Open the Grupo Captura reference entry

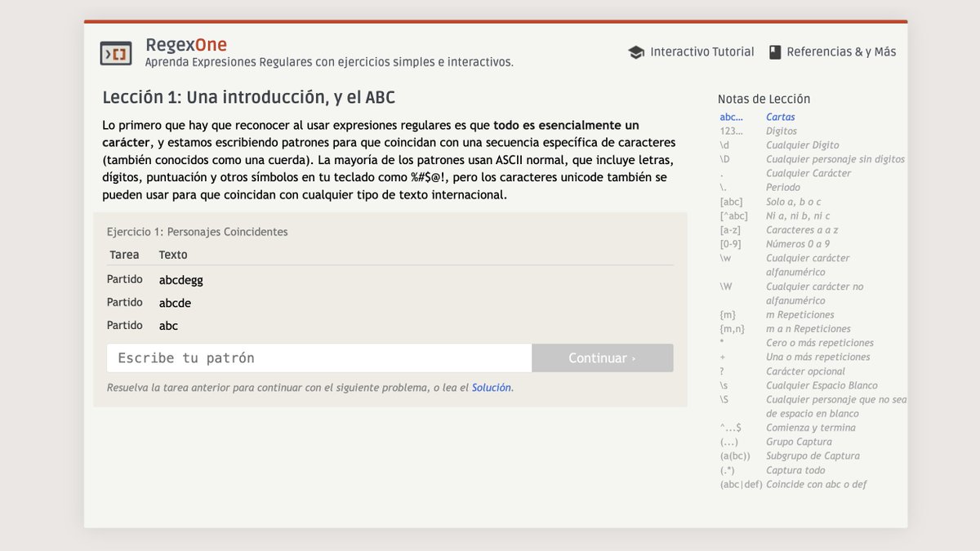798,441
